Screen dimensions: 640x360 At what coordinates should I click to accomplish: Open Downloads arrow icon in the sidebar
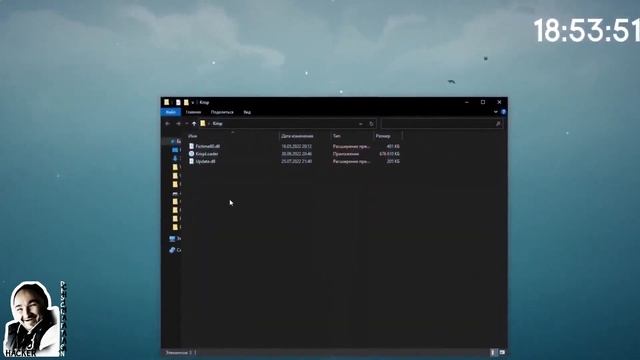pos(176,158)
